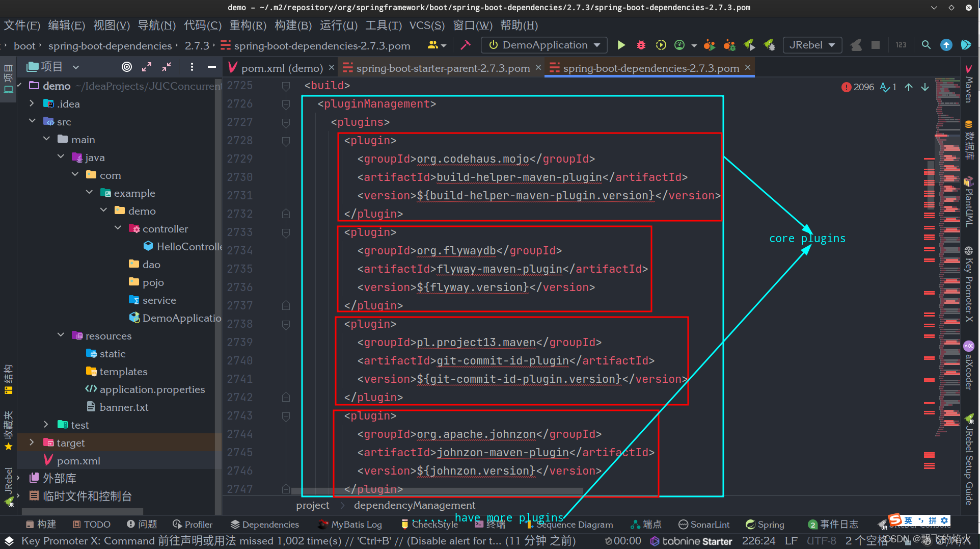Open the VCS(S) menu

[x=427, y=25]
